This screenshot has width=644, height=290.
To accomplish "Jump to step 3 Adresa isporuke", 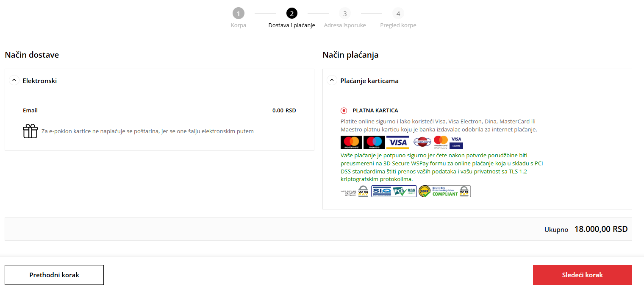I will (x=345, y=14).
